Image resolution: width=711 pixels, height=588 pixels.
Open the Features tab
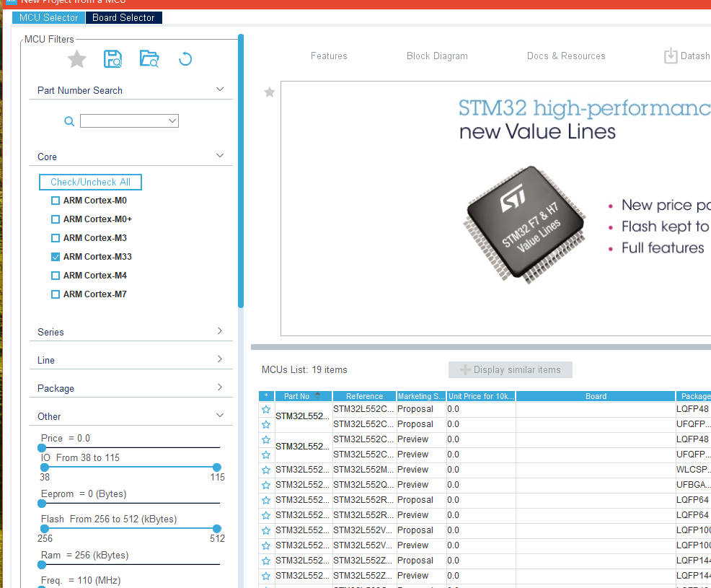tap(329, 56)
